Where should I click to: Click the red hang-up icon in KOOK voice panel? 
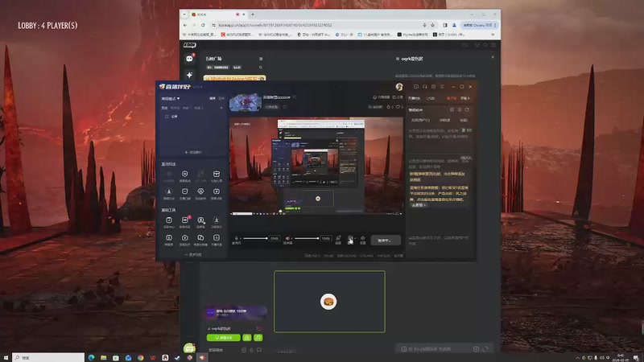click(258, 329)
